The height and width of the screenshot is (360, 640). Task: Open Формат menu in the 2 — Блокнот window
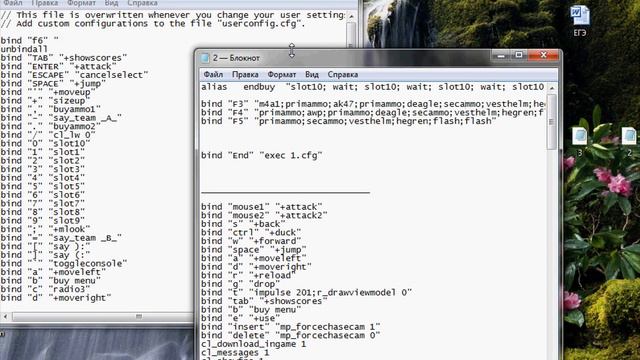[282, 74]
